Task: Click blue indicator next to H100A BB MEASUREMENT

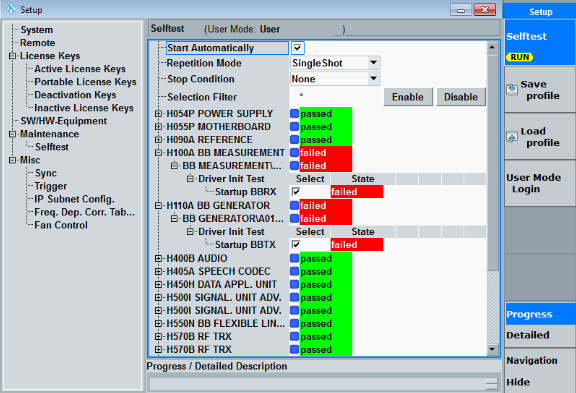Action: tap(294, 152)
